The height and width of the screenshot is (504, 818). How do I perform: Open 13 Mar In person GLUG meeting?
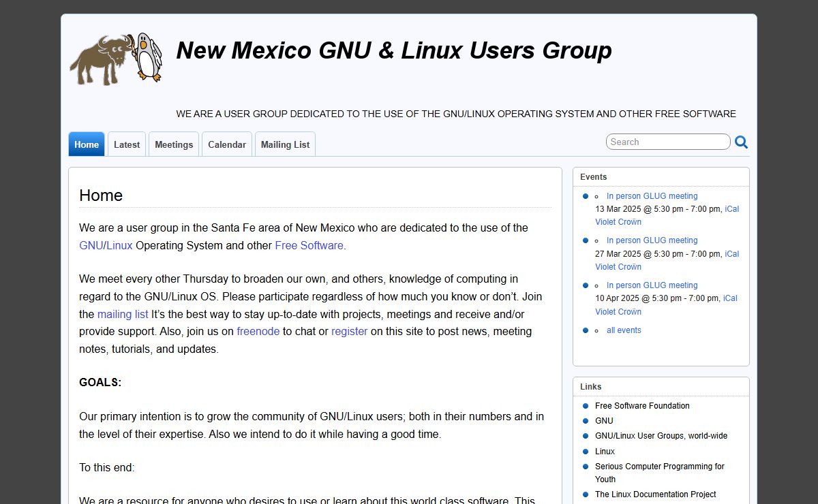point(652,196)
